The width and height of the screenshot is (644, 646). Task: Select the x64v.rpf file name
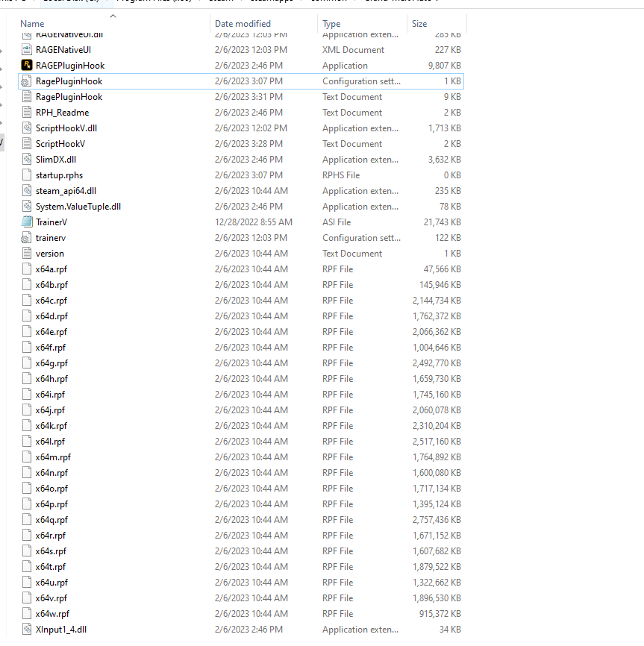(x=51, y=598)
